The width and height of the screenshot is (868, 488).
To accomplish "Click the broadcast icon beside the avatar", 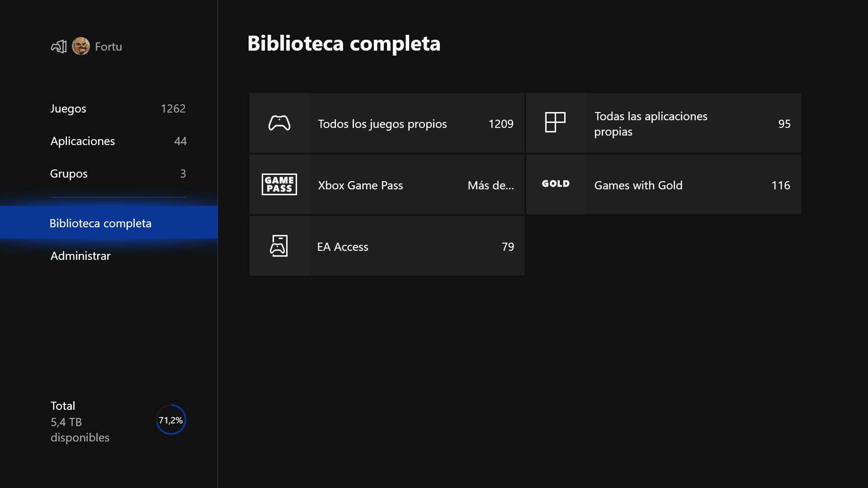I will pyautogui.click(x=59, y=46).
